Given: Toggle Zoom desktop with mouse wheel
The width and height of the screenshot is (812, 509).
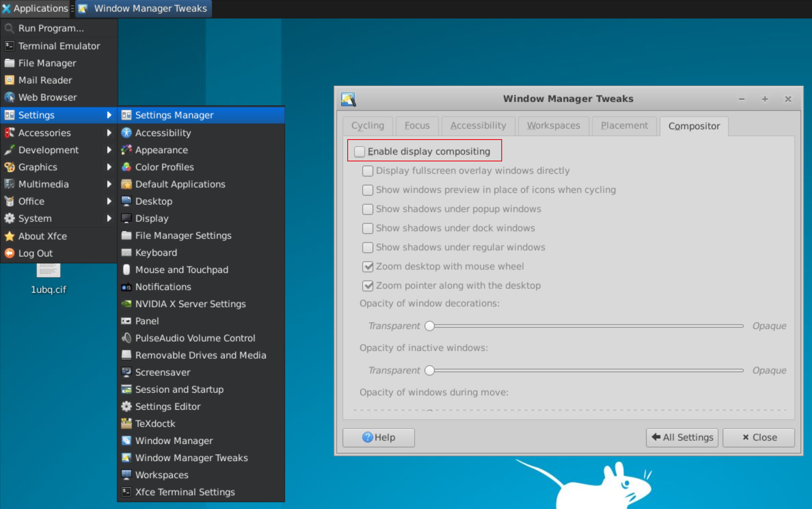Looking at the screenshot, I should 368,266.
